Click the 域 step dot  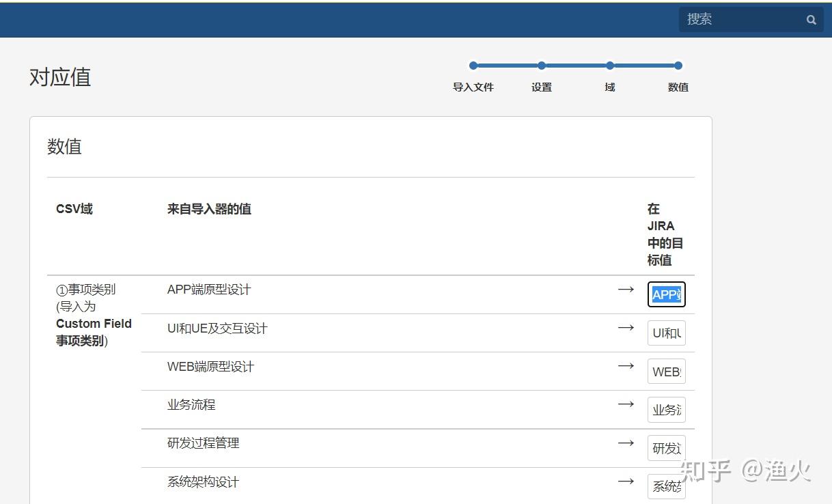click(x=610, y=66)
